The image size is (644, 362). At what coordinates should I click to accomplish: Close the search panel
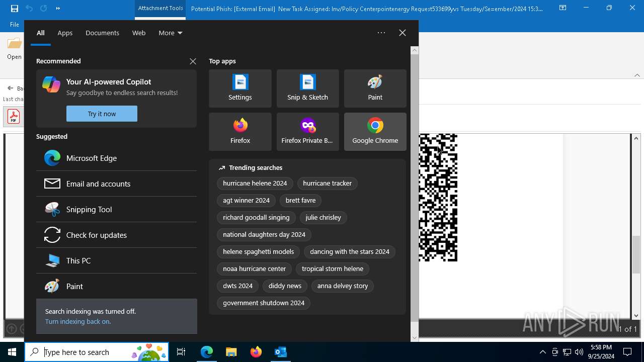(403, 33)
